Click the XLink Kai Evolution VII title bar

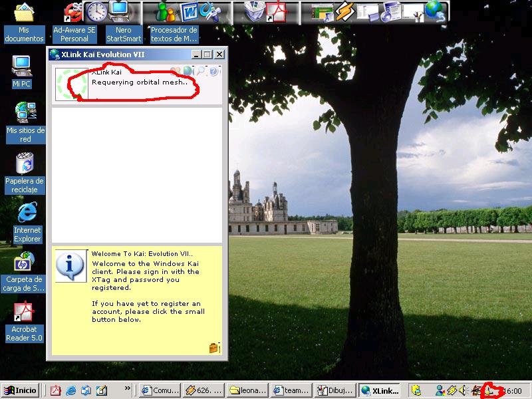(x=137, y=55)
